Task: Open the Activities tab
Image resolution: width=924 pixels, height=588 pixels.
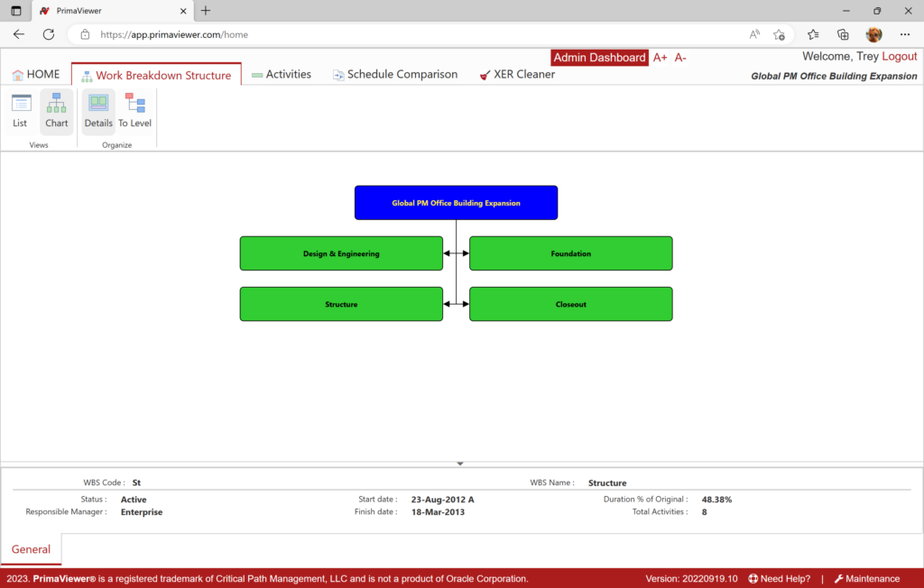Action: 281,75
